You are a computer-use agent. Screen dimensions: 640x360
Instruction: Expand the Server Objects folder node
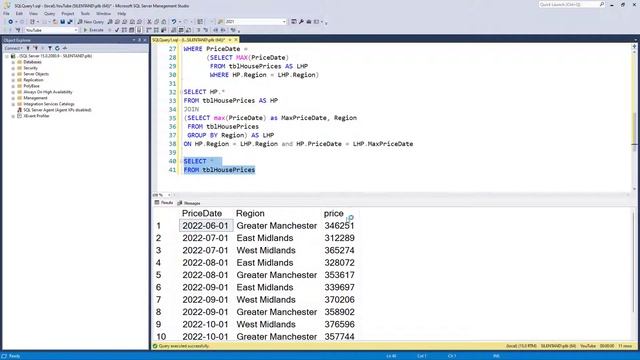pyautogui.click(x=13, y=74)
